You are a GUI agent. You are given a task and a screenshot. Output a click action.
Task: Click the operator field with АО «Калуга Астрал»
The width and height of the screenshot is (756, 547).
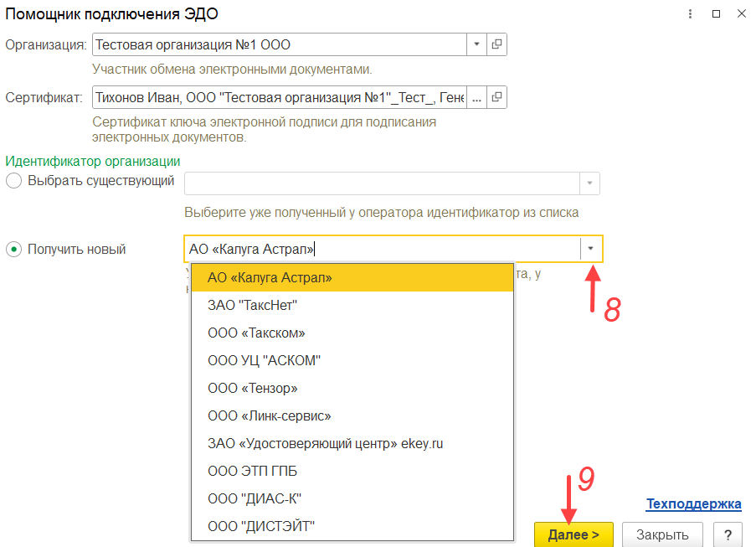383,249
